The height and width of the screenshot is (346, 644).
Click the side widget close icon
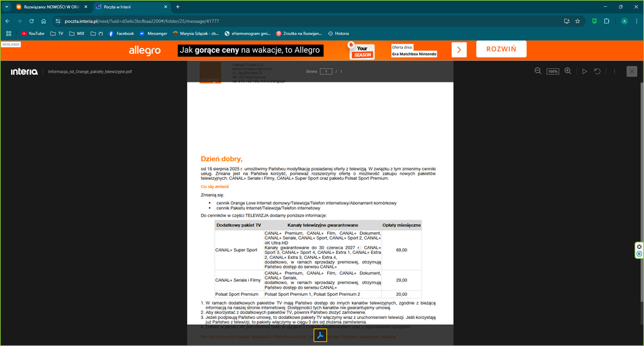(x=639, y=247)
